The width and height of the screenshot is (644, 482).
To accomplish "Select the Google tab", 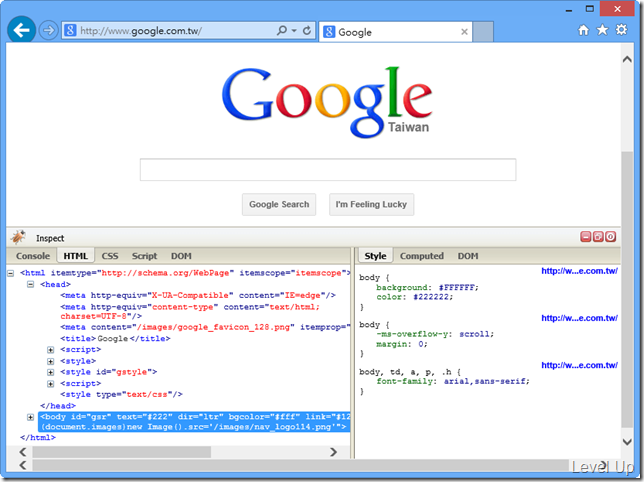I will pyautogui.click(x=396, y=32).
